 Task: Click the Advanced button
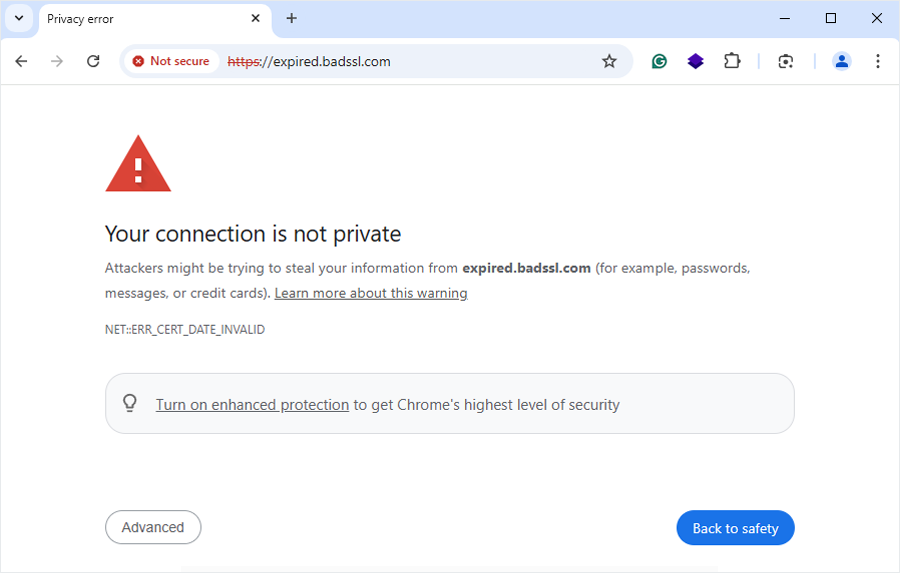[153, 527]
